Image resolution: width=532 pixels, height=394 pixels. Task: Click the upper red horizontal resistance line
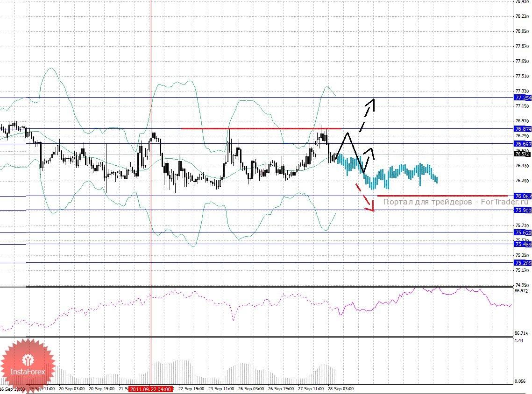click(261, 128)
